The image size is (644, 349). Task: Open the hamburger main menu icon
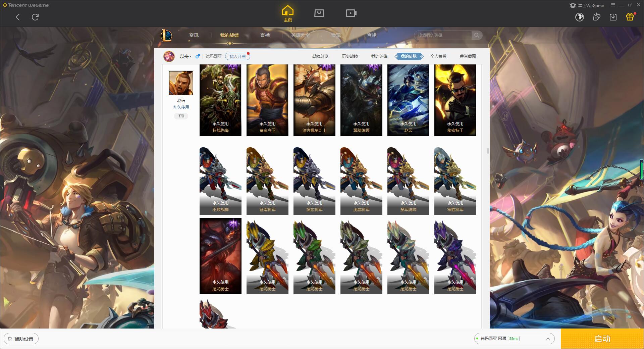[613, 5]
